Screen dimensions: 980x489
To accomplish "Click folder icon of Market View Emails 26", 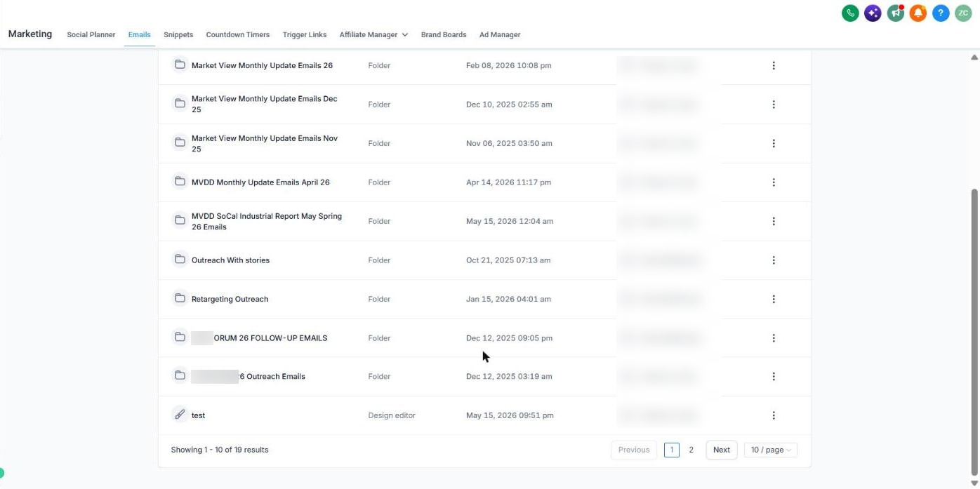I will 180,65.
